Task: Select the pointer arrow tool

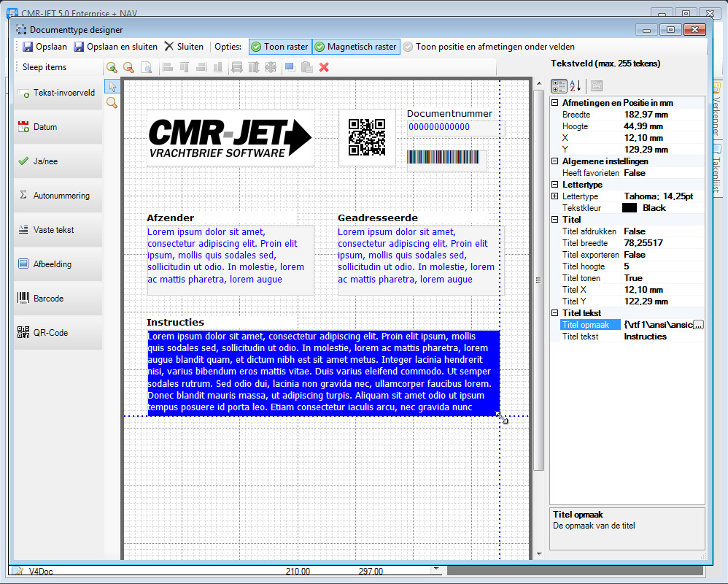Action: [x=112, y=86]
